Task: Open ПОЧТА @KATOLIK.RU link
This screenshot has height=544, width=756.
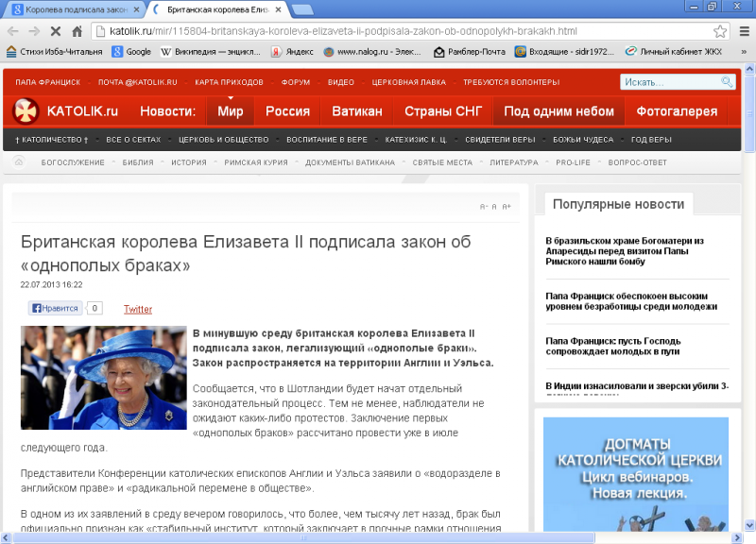Action: pos(137,82)
